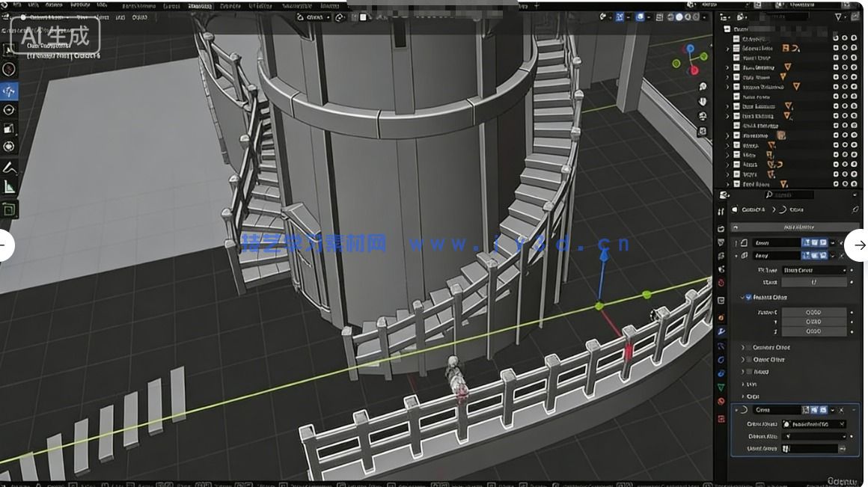The width and height of the screenshot is (868, 487).
Task: Select the Scale tool
Action: tap(8, 129)
